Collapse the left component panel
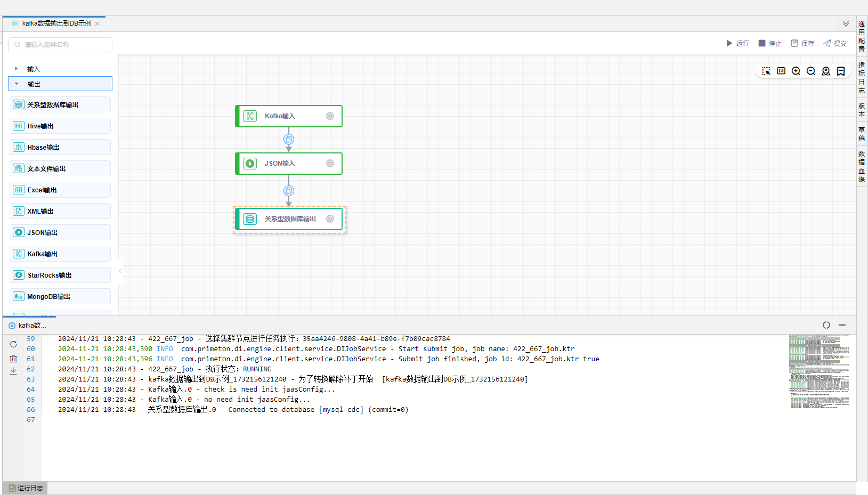Viewport: 868px width, 495px height. [120, 271]
